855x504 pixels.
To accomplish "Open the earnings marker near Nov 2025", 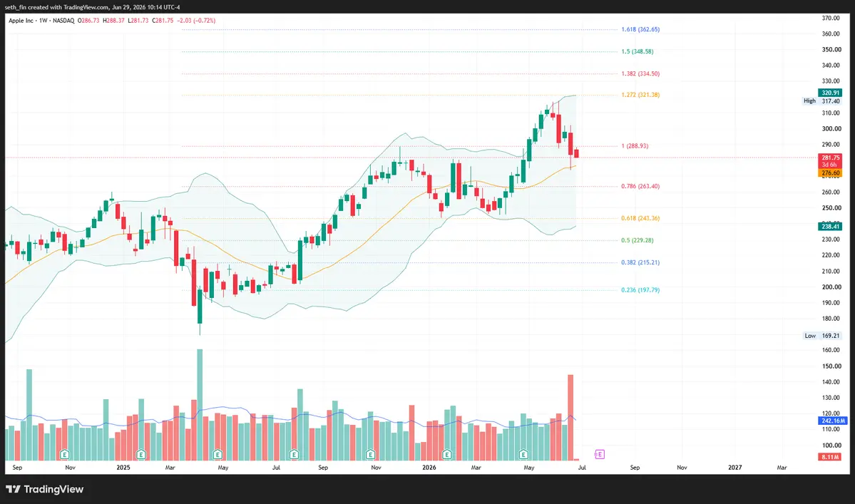I will pos(371,454).
